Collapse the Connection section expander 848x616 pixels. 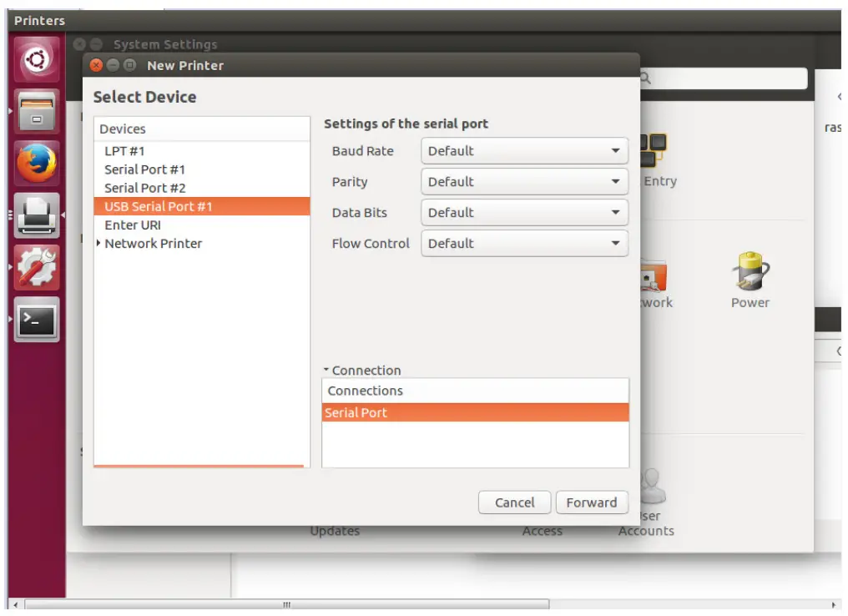[326, 370]
